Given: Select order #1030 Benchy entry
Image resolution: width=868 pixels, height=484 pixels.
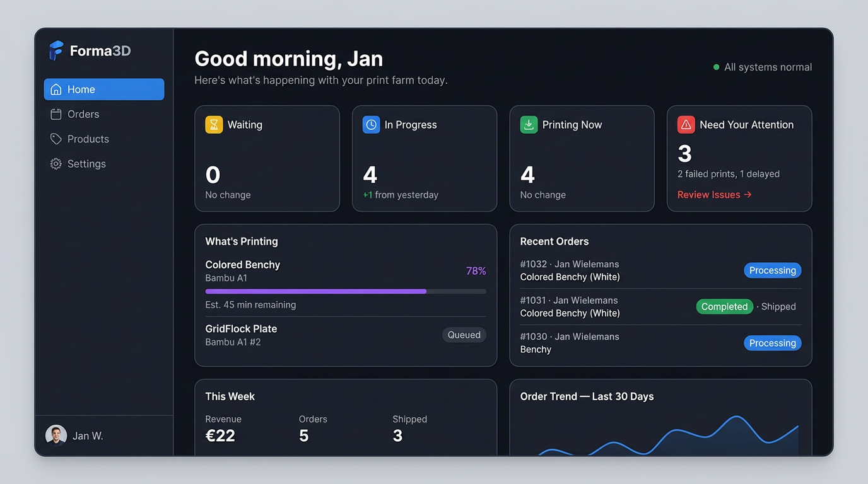Looking at the screenshot, I should click(570, 343).
